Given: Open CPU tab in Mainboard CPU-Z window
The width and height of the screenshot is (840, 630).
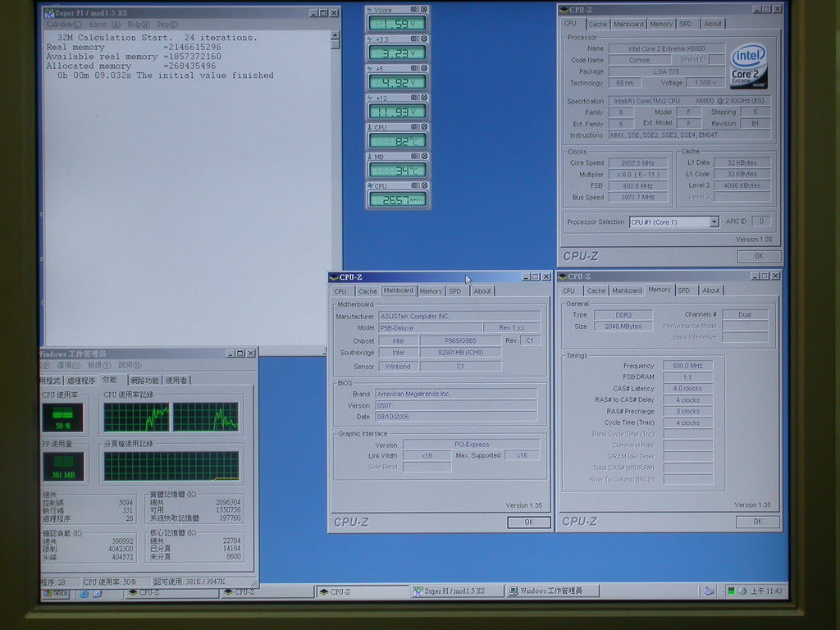Looking at the screenshot, I should point(340,291).
